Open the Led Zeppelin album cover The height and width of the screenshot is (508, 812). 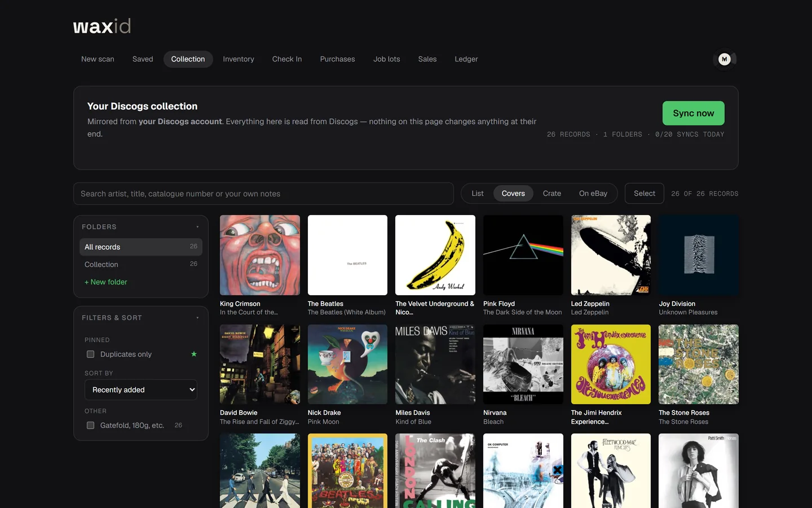pos(611,255)
